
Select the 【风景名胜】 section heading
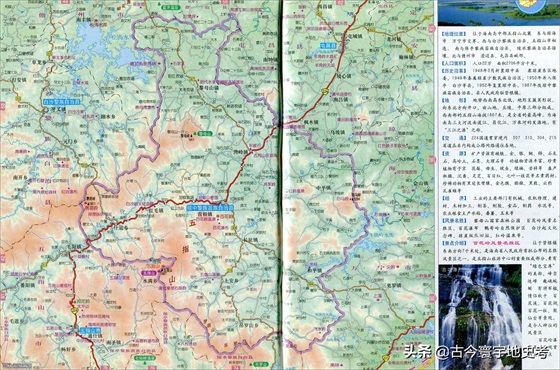click(x=454, y=221)
